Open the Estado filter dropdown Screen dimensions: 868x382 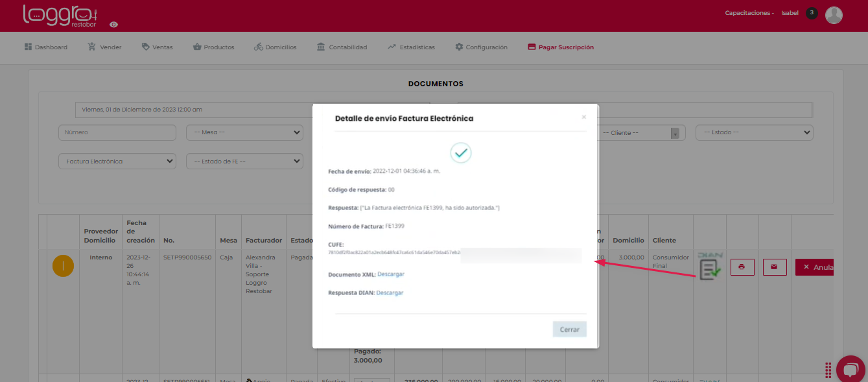[x=754, y=132]
